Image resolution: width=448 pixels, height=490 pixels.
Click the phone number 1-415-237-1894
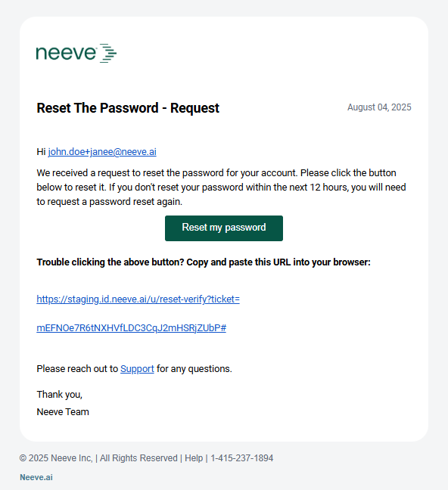click(x=242, y=458)
